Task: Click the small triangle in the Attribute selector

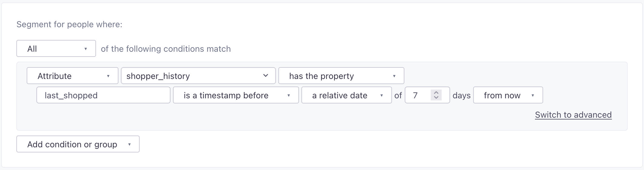Action: click(x=108, y=76)
